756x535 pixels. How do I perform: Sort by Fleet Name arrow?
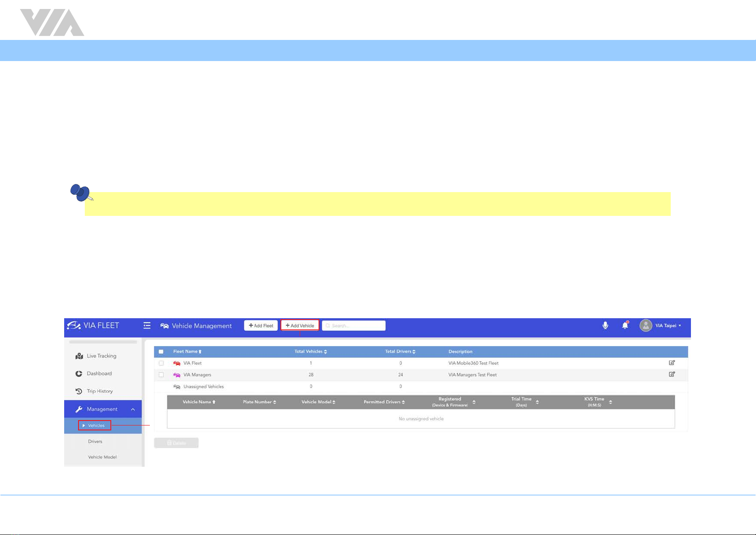pyautogui.click(x=200, y=351)
